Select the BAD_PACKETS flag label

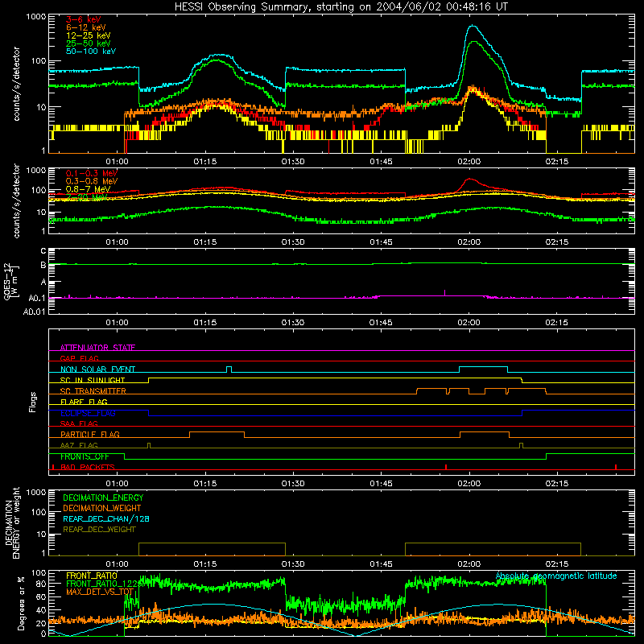(88, 467)
